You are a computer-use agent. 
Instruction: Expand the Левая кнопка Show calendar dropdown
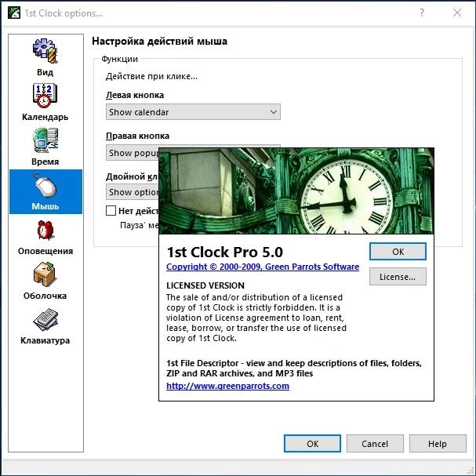coord(193,112)
